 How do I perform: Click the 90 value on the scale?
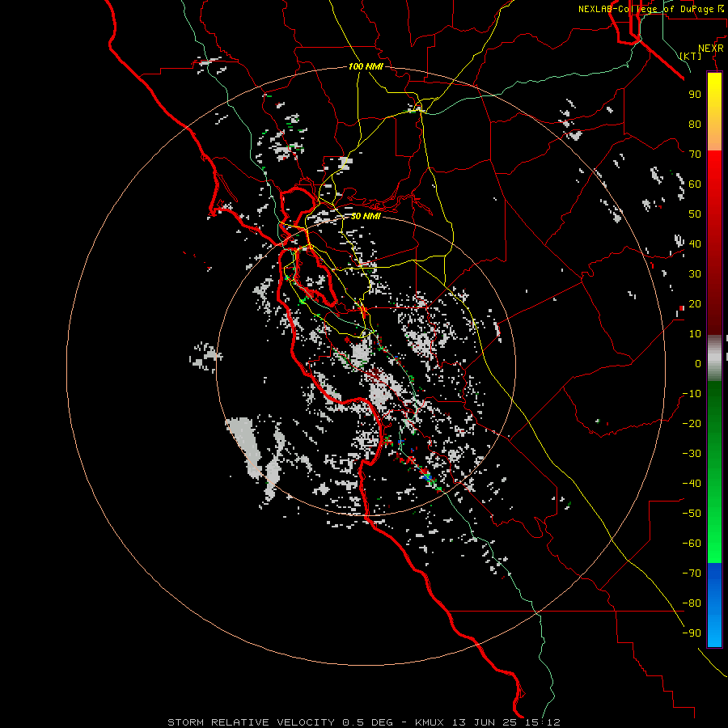(x=695, y=95)
